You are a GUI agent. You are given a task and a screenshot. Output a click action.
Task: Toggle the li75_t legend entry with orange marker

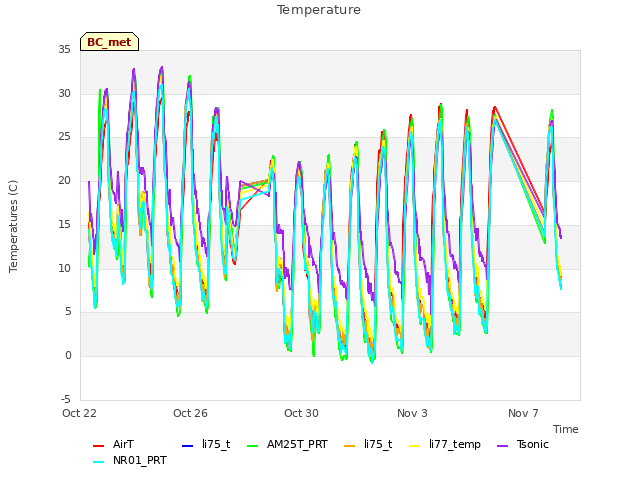pyautogui.click(x=368, y=444)
